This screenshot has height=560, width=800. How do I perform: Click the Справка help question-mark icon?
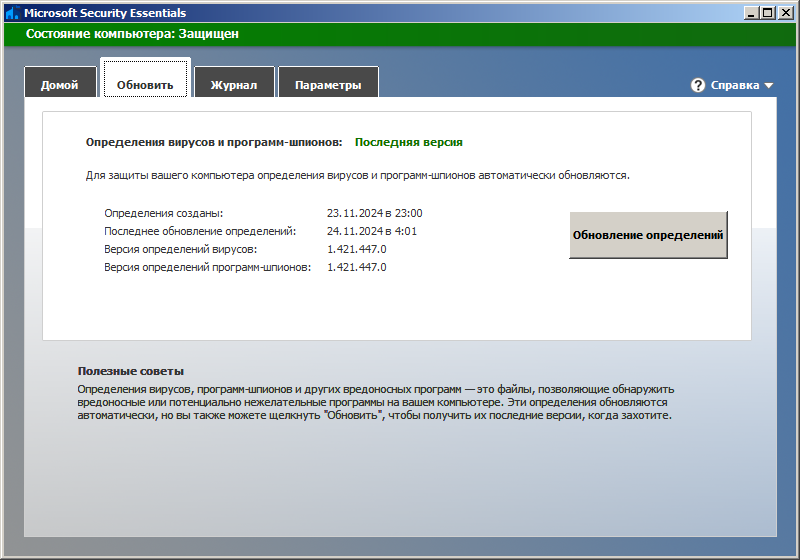[697, 85]
